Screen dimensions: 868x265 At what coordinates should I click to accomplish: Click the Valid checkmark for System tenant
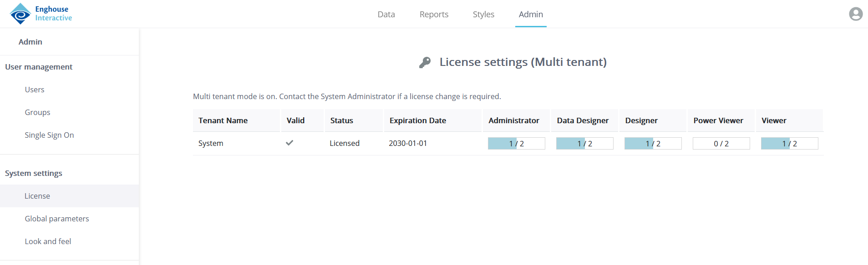coord(289,143)
